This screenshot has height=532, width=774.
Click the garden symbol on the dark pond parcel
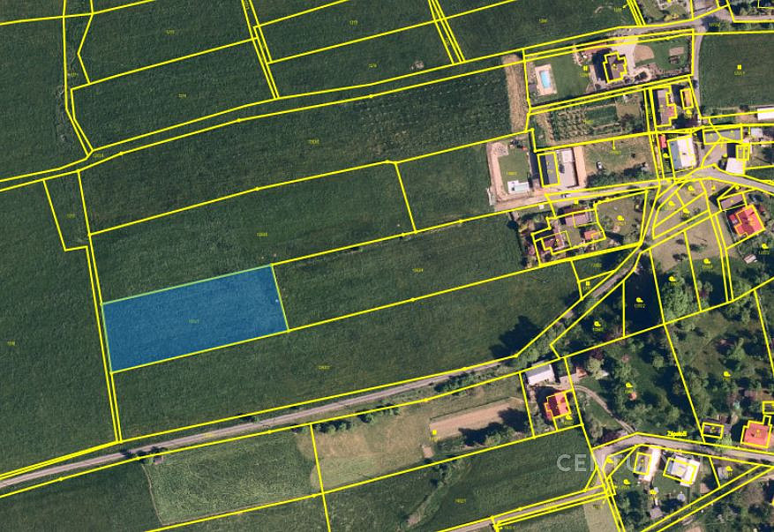pos(640,300)
